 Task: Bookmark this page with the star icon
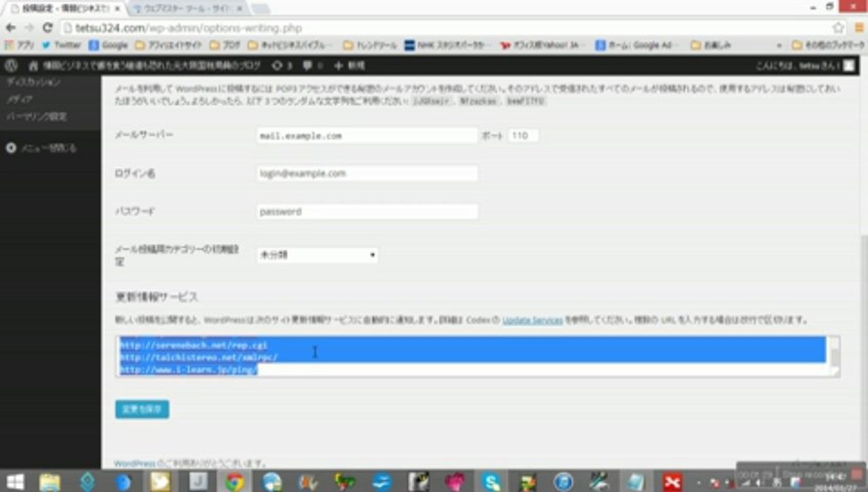click(839, 28)
